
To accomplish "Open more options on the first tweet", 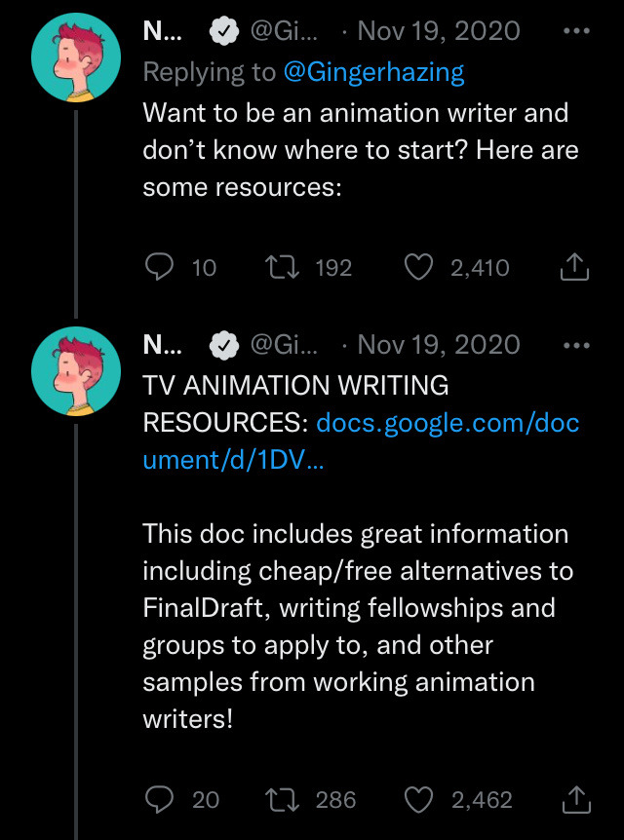I will tap(577, 31).
